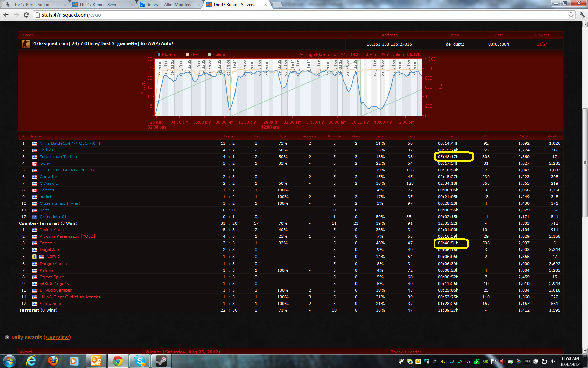Bookmark this page with the star icon
The image size is (588, 368).
pyautogui.click(x=571, y=15)
